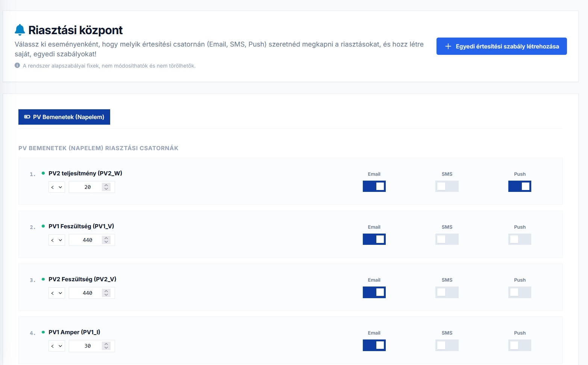Click the PV BEMENETEK (NAPELEM) RIASZTÁSI CSATORNÁK heading
This screenshot has height=365, width=588.
pyautogui.click(x=99, y=148)
